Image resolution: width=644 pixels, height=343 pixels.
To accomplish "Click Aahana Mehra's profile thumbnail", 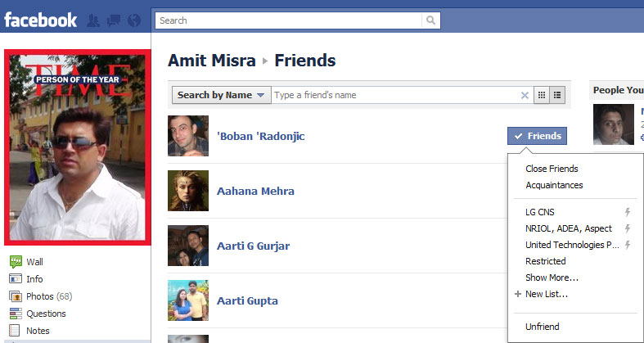I will pyautogui.click(x=188, y=191).
